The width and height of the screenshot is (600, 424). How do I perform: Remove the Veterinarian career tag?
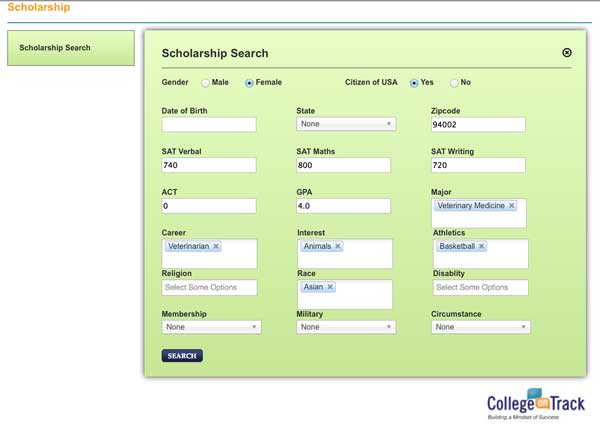[x=216, y=246]
